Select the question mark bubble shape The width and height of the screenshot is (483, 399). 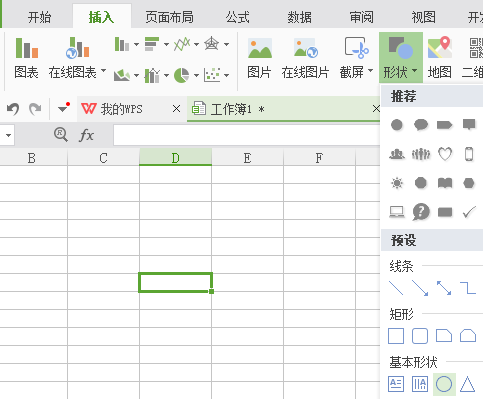(x=421, y=212)
